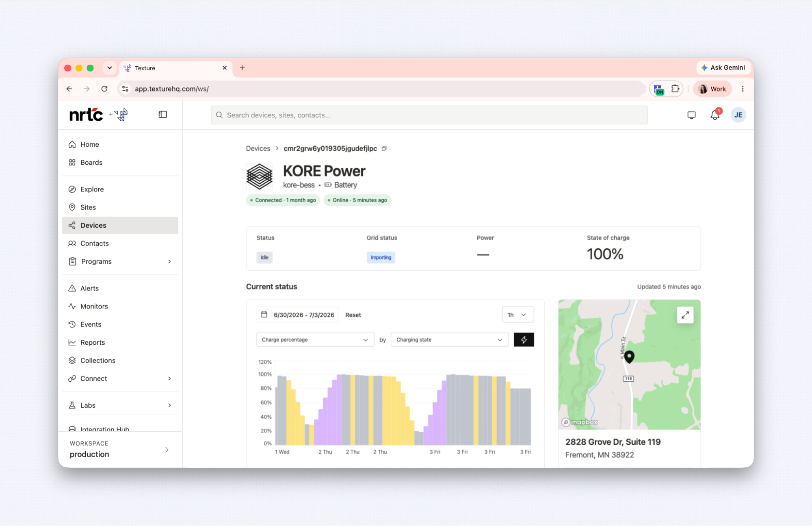Image resolution: width=812 pixels, height=526 pixels.
Task: Open browser extensions puzzle icon
Action: click(x=675, y=89)
